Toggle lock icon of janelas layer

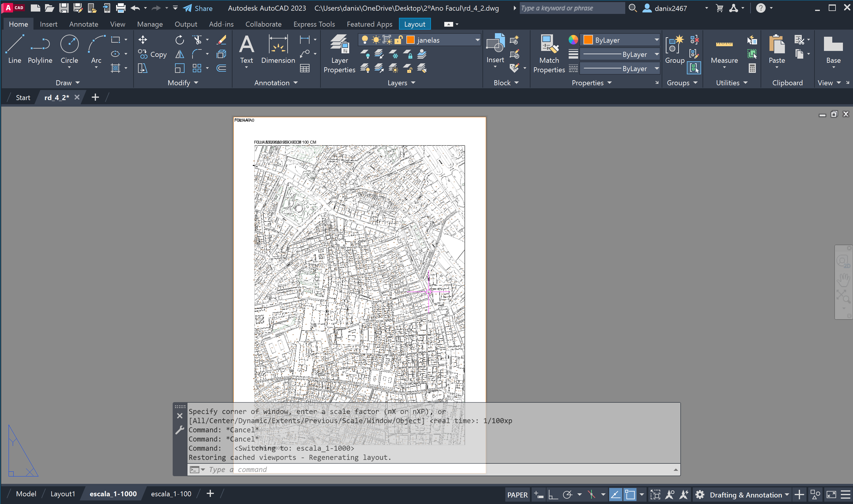398,40
